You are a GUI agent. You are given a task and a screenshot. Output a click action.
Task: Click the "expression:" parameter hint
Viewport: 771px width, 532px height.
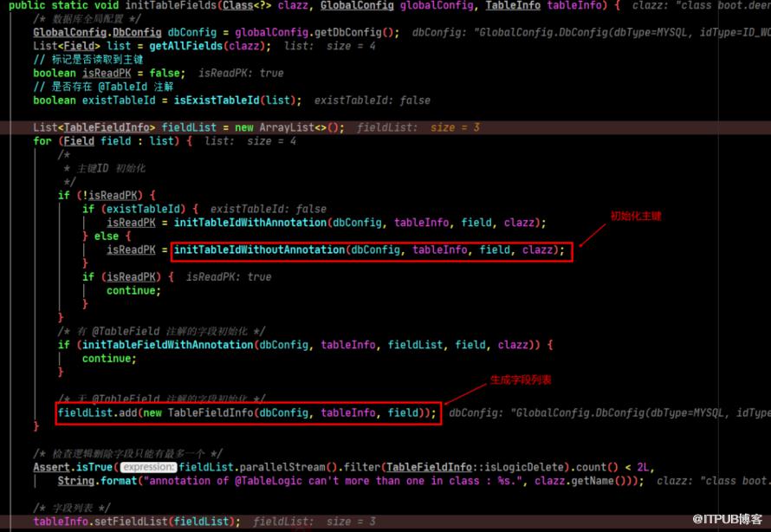[148, 467]
